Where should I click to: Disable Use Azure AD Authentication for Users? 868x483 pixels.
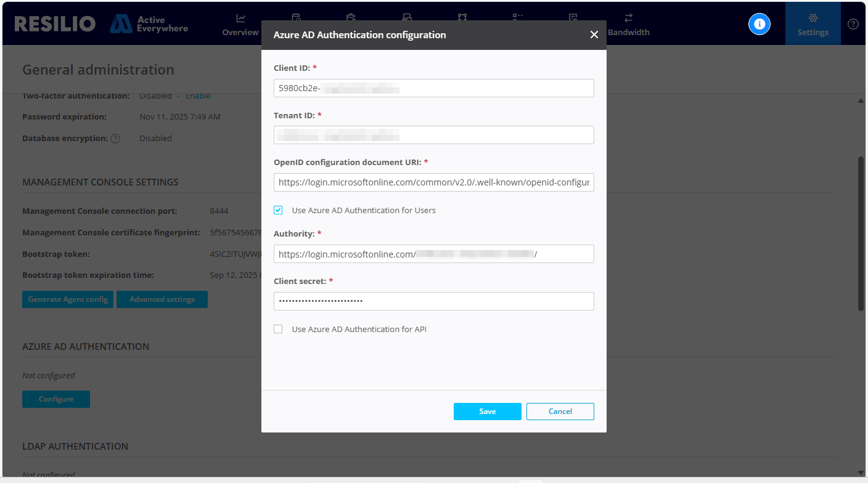click(x=277, y=209)
